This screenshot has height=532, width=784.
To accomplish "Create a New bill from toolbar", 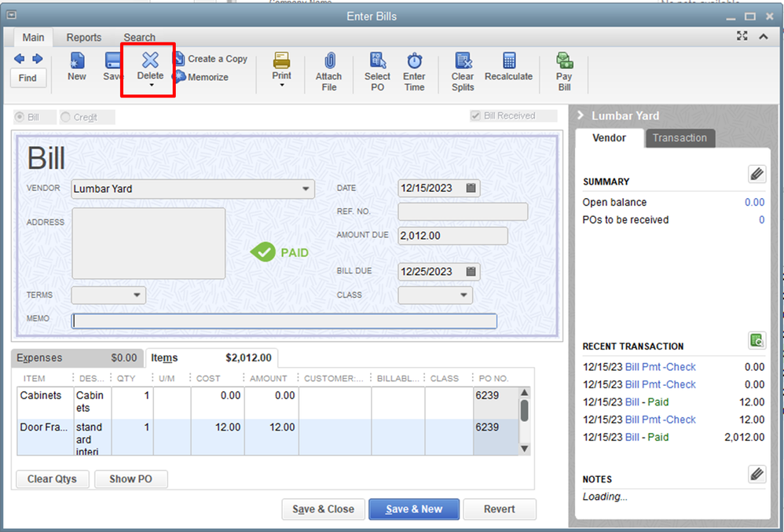I will click(x=77, y=67).
